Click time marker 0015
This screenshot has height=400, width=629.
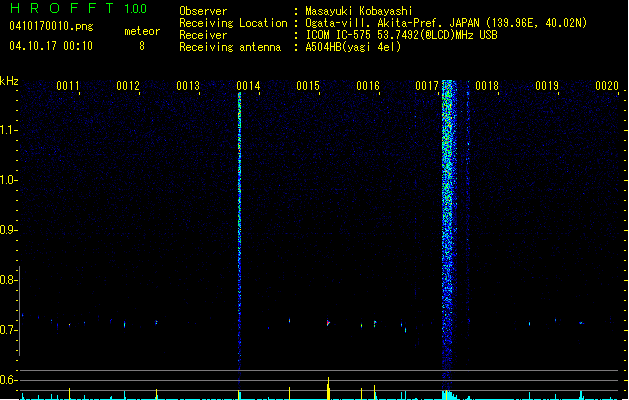point(308,86)
